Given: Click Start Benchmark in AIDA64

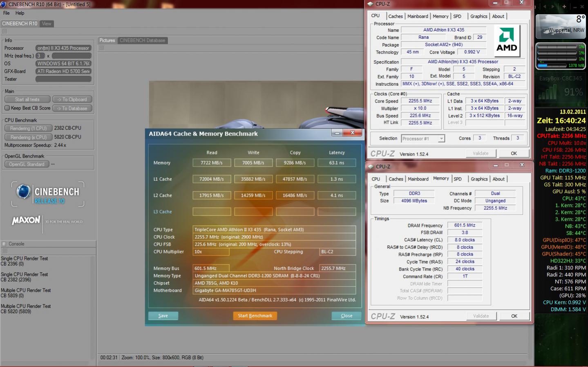Looking at the screenshot, I should click(255, 316).
